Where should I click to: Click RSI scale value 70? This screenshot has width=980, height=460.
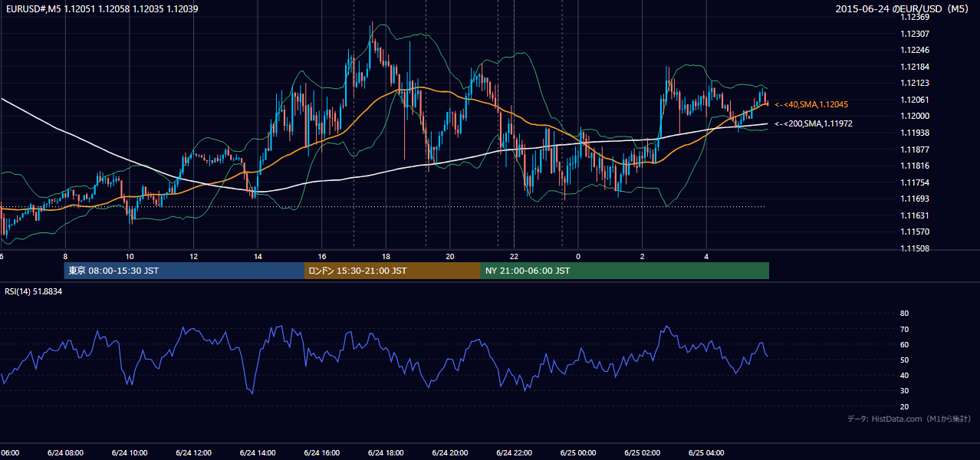pos(904,329)
